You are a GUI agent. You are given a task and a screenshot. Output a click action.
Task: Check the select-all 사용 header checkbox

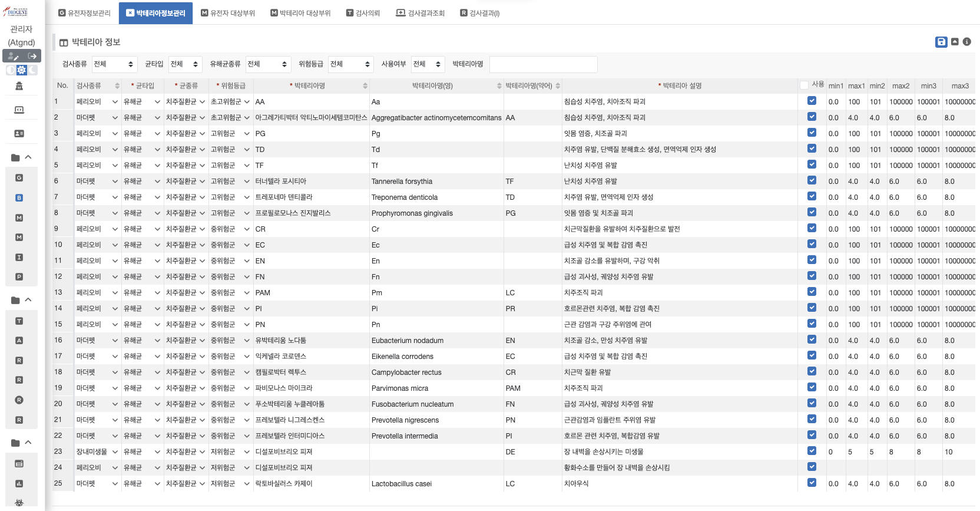point(804,85)
